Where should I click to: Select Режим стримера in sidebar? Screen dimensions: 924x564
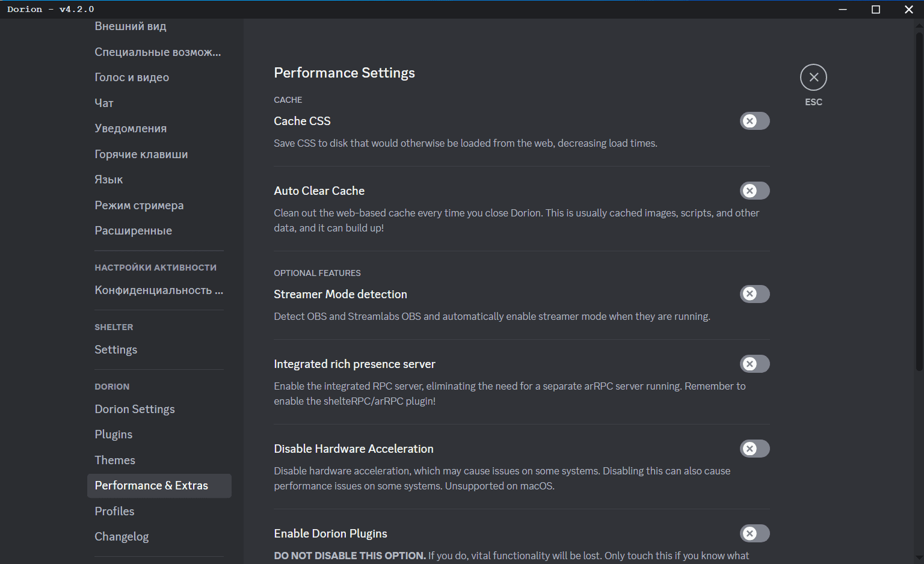[x=139, y=206]
